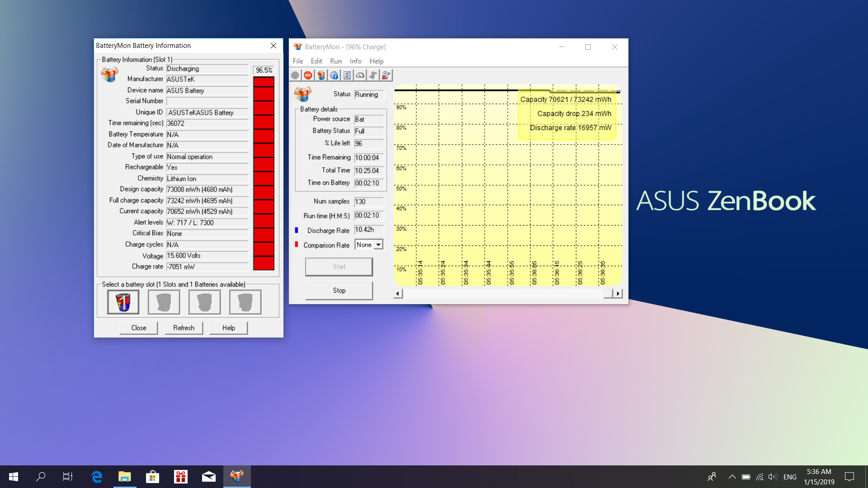Click the volume speaker tray icon
Screen dimensions: 868x488
(773, 477)
